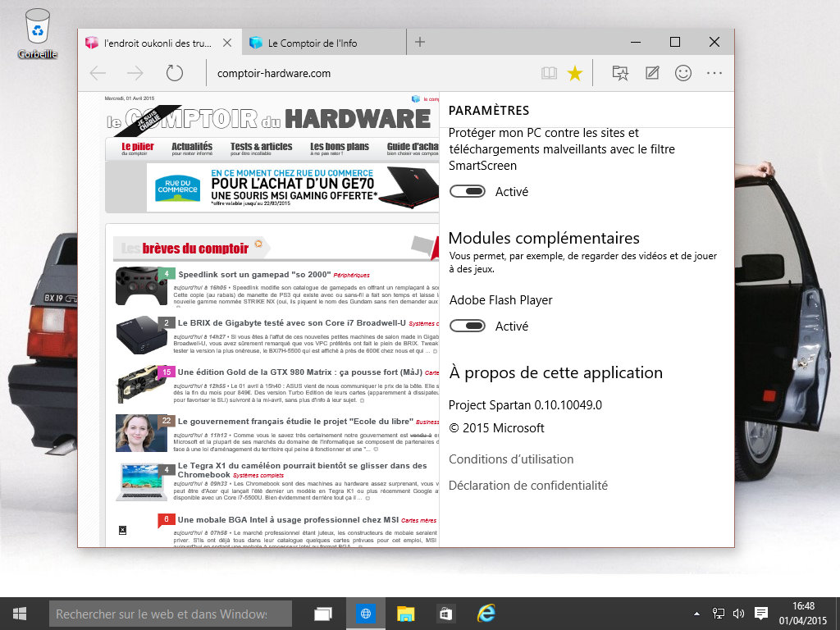Click the comptoir-hardware.com address bar
840x630 pixels.
[369, 73]
